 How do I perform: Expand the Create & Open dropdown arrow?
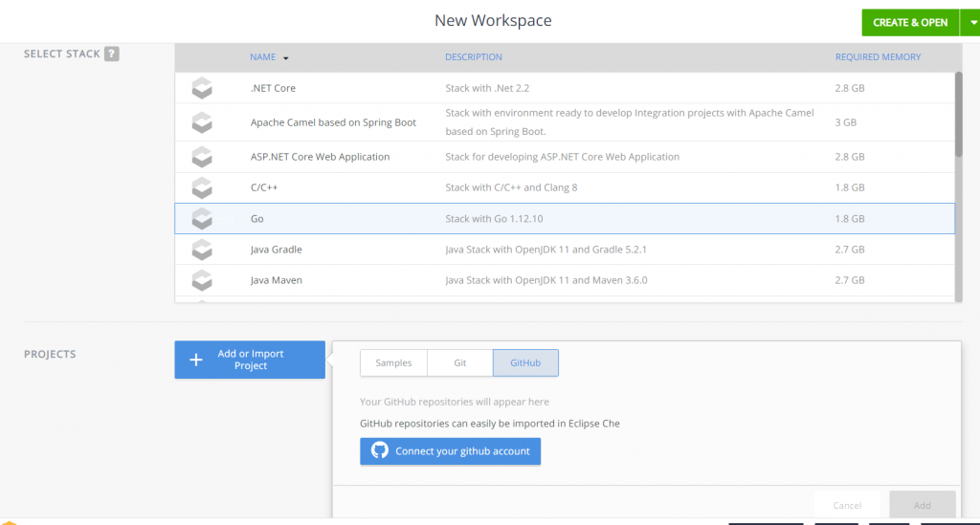969,22
